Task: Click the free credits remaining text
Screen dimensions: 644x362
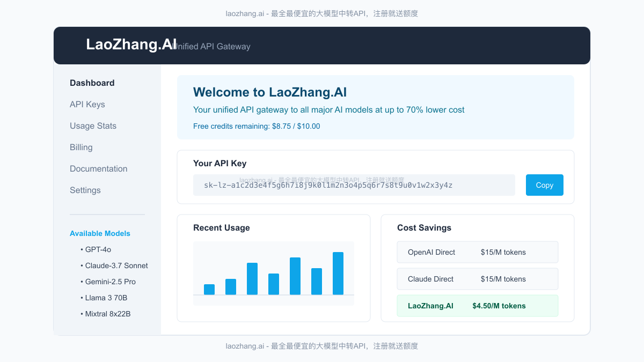Action: [257, 126]
